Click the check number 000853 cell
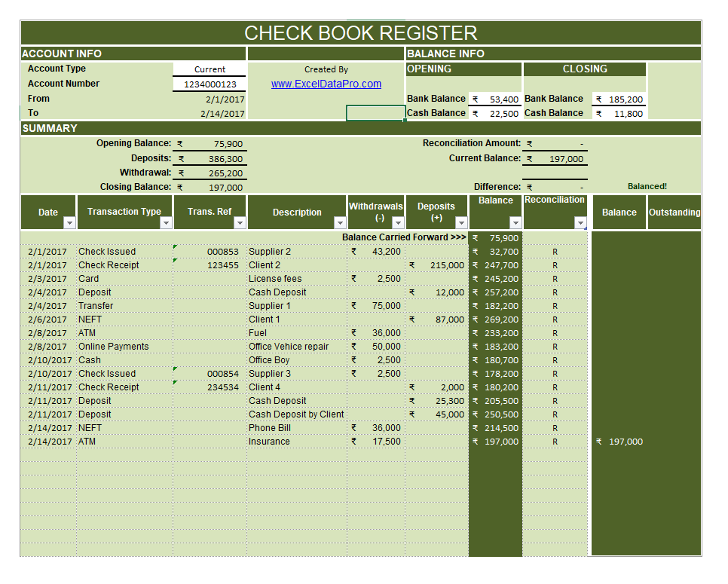The width and height of the screenshot is (728, 584). (210, 252)
